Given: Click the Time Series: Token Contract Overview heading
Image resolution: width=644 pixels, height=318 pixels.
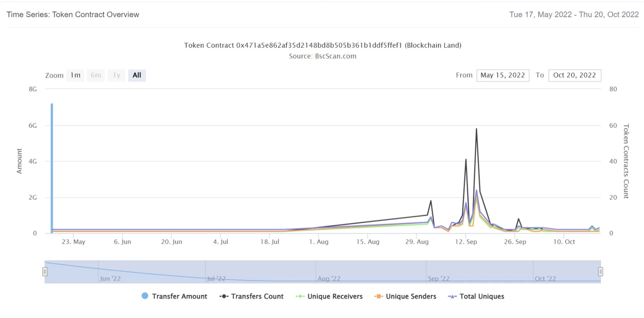Looking at the screenshot, I should pyautogui.click(x=73, y=14).
